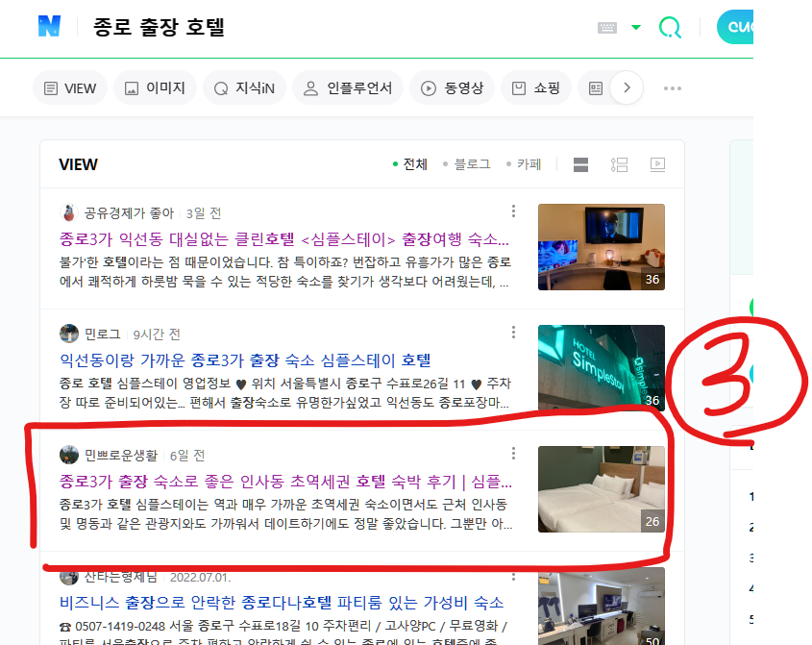812x645 pixels.
Task: Expand the search suggestions dropdown arrow
Action: [636, 28]
